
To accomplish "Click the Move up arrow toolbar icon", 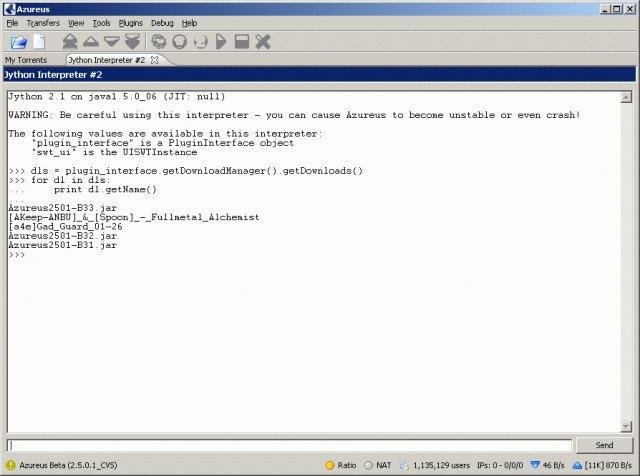I will [x=91, y=42].
